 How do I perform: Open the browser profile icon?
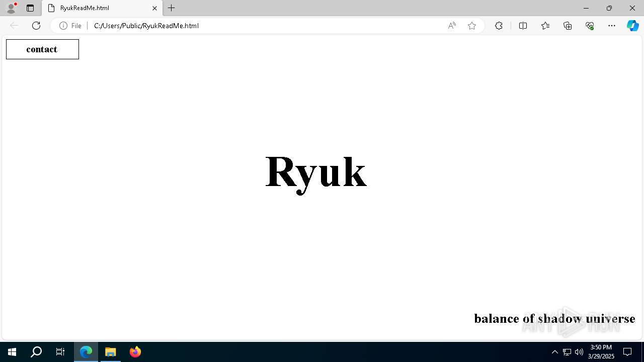point(11,8)
